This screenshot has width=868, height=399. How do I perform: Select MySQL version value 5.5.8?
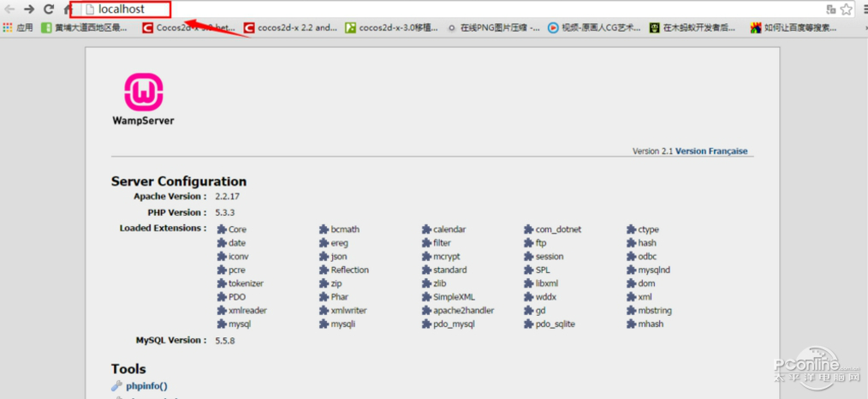pos(225,340)
